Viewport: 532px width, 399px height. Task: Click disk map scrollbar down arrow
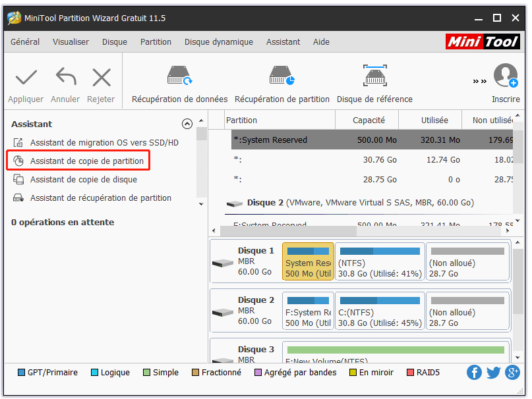517,358
